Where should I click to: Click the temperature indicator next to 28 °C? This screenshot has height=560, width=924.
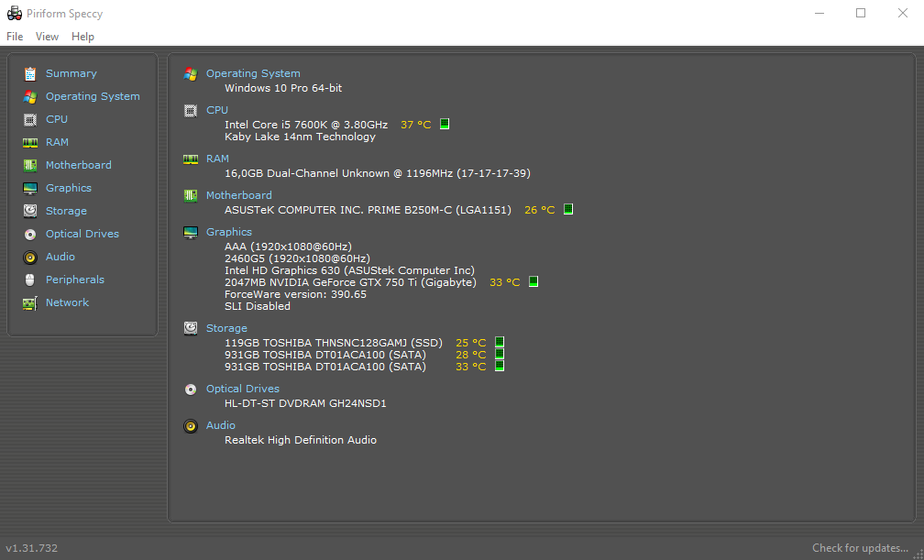click(x=500, y=354)
